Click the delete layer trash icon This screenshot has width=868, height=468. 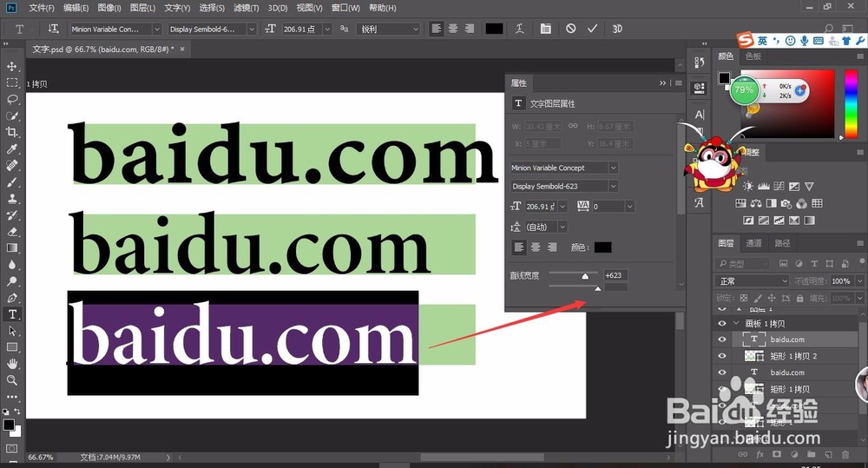pos(845,455)
